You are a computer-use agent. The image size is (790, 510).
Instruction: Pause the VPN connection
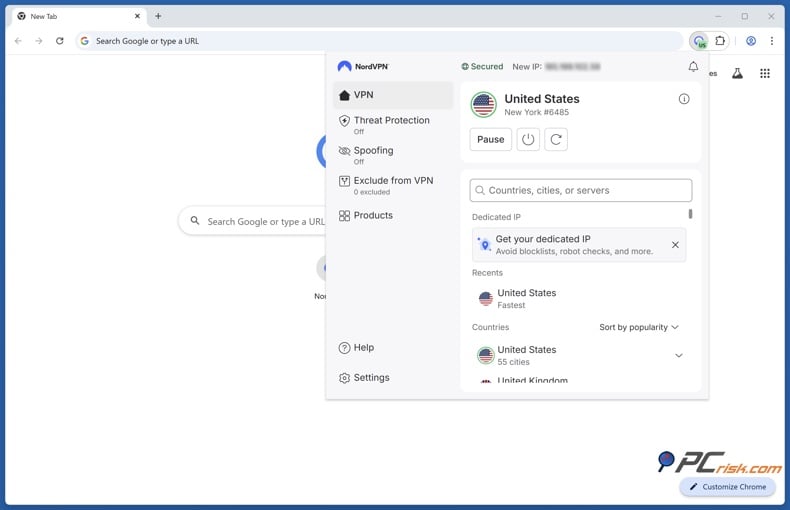490,139
